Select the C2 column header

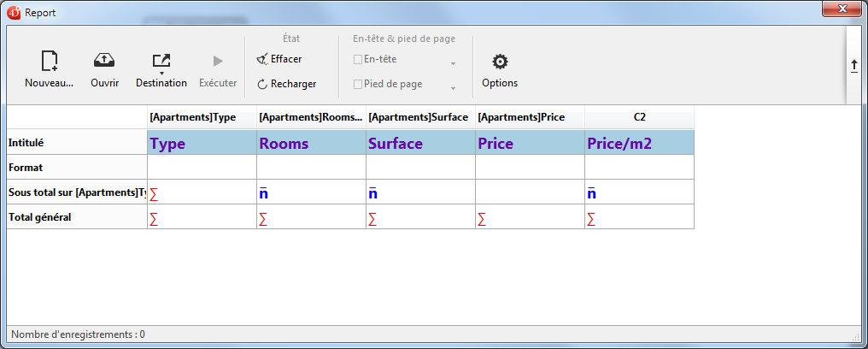click(639, 117)
